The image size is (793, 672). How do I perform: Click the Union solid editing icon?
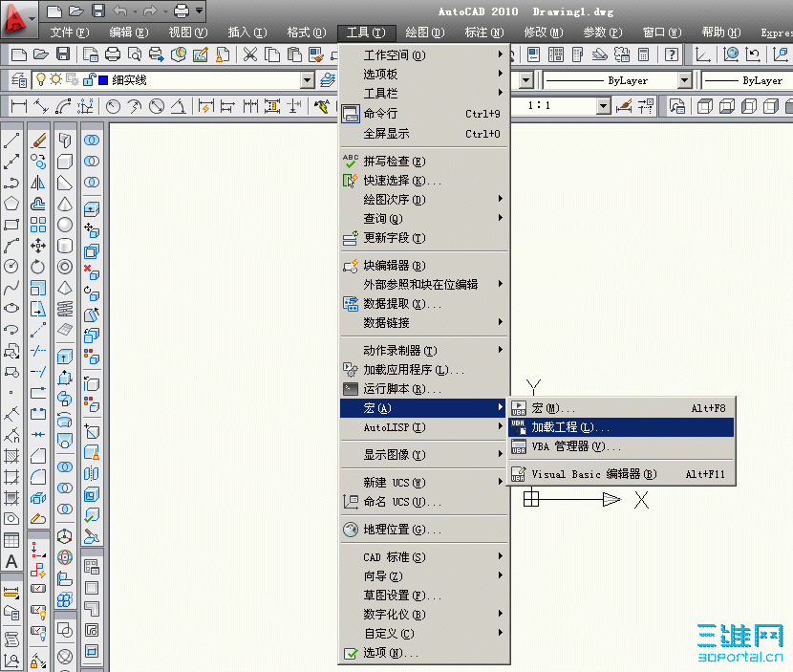point(92,141)
